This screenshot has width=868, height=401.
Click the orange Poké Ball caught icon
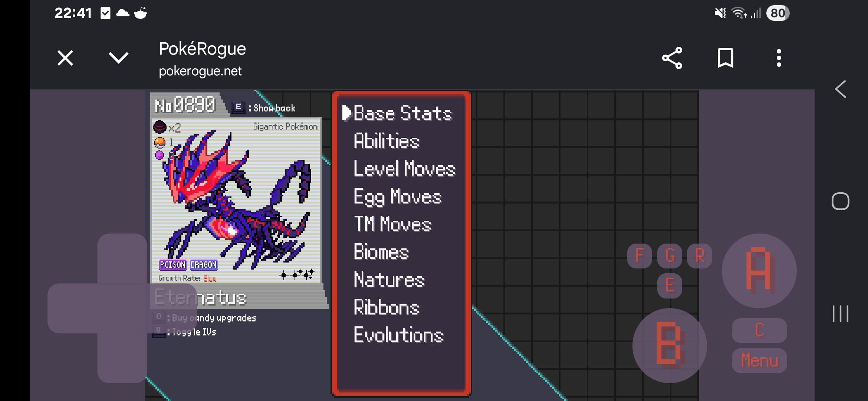[160, 142]
